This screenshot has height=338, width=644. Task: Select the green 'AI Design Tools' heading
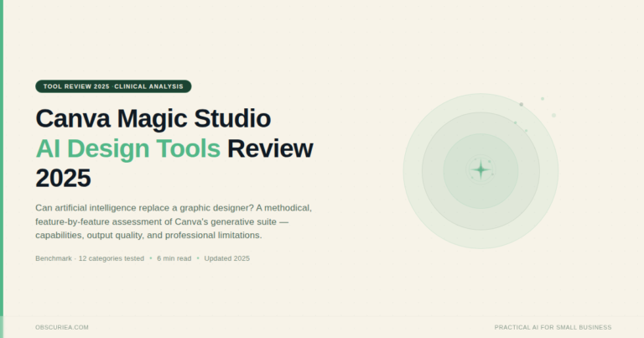pos(127,148)
